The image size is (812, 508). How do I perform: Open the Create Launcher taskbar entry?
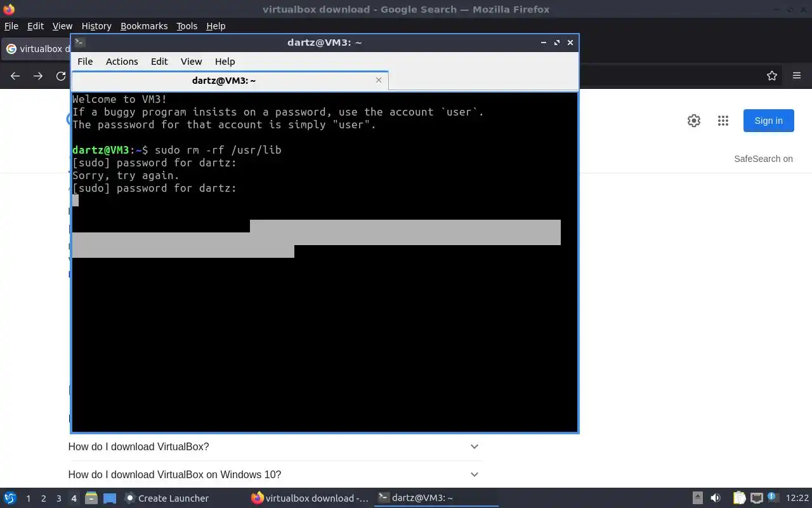click(x=167, y=498)
